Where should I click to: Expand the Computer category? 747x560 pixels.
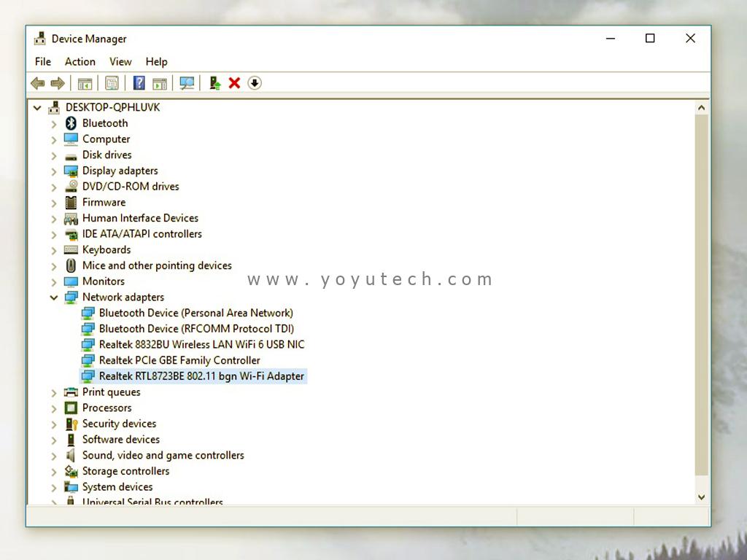tap(54, 140)
